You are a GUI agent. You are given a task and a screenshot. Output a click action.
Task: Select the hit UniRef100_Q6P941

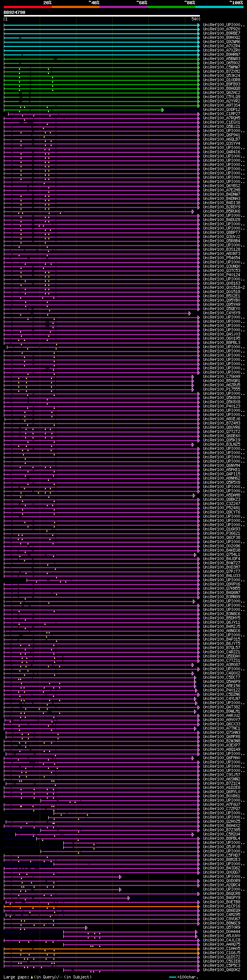pos(222,135)
